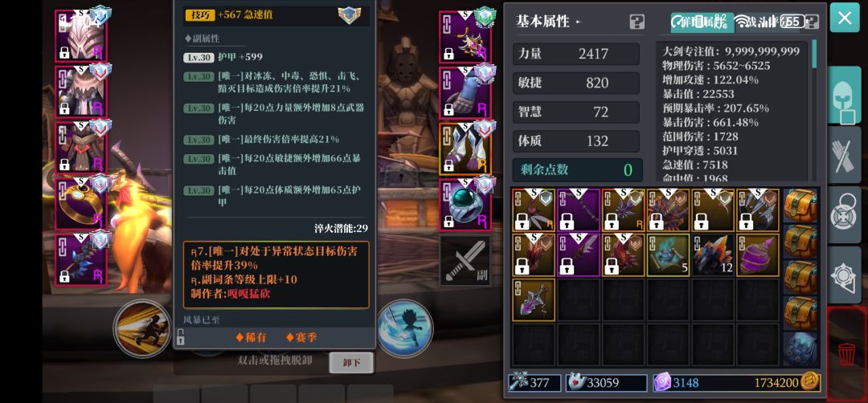Tap the whirlwind skill icon
The width and height of the screenshot is (868, 403).
tap(405, 328)
